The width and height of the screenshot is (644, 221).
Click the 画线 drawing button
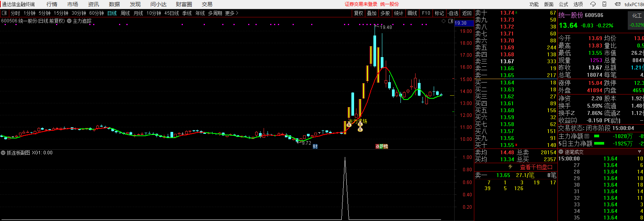pyautogui.click(x=412, y=13)
